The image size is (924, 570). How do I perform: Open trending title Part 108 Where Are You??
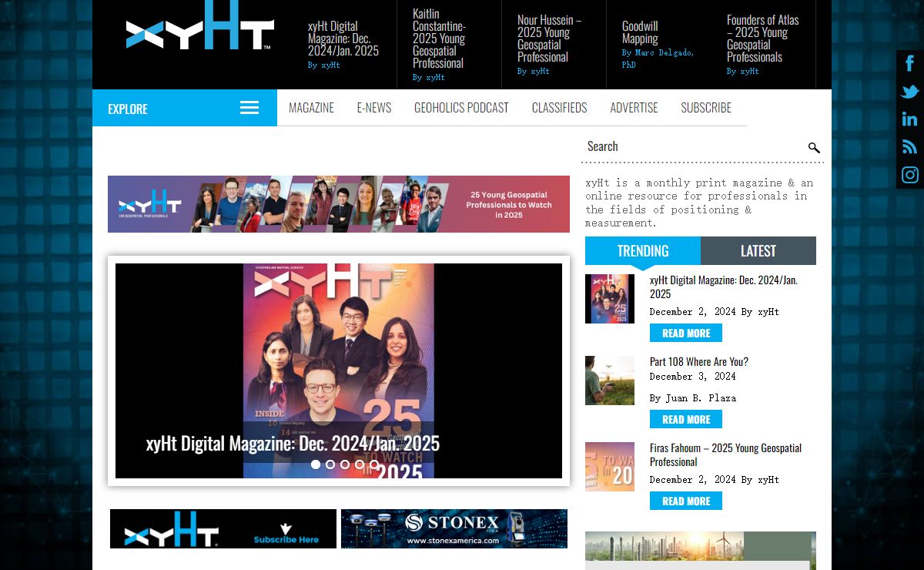[x=699, y=361]
